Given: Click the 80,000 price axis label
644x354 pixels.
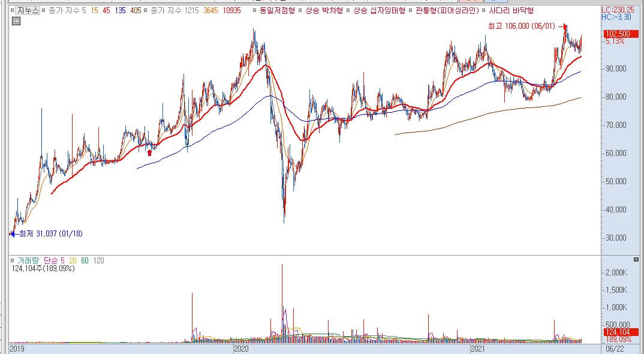Looking at the screenshot, I should point(616,97).
